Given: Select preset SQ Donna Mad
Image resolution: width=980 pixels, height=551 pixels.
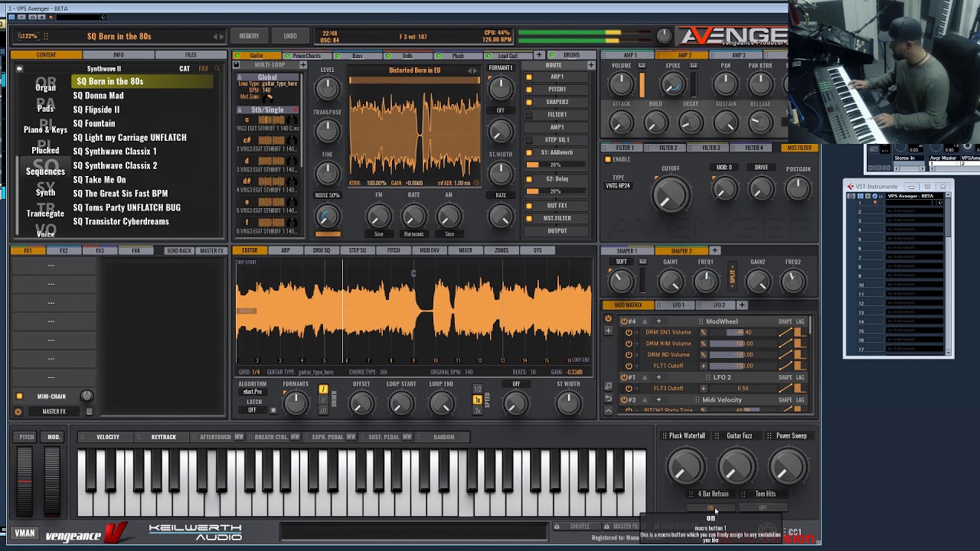Looking at the screenshot, I should tap(98, 96).
